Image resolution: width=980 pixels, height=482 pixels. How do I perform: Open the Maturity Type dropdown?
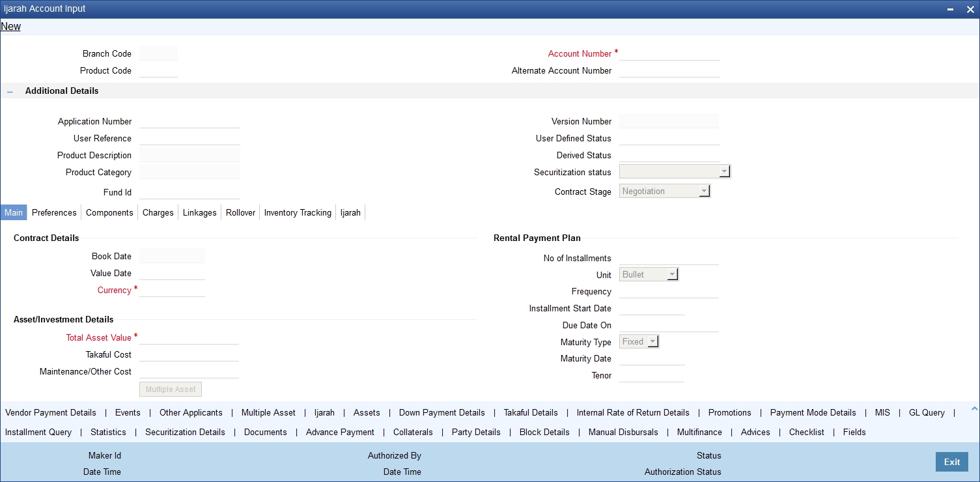pyautogui.click(x=653, y=342)
